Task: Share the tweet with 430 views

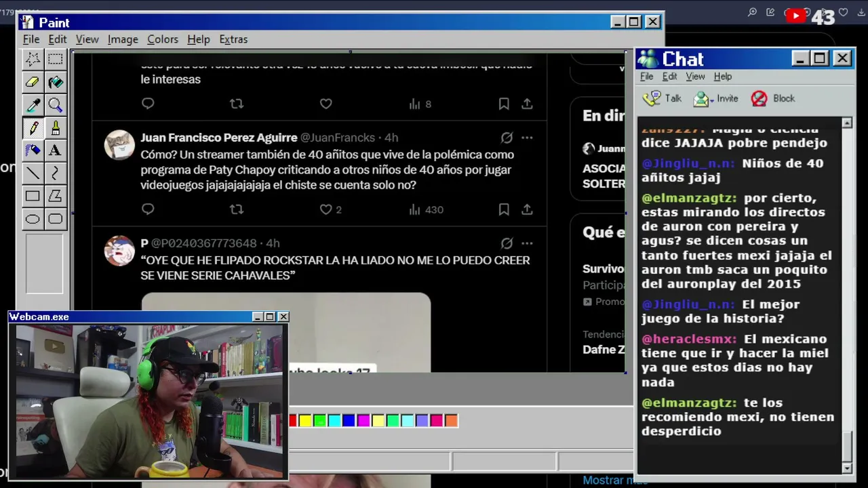Action: (527, 209)
